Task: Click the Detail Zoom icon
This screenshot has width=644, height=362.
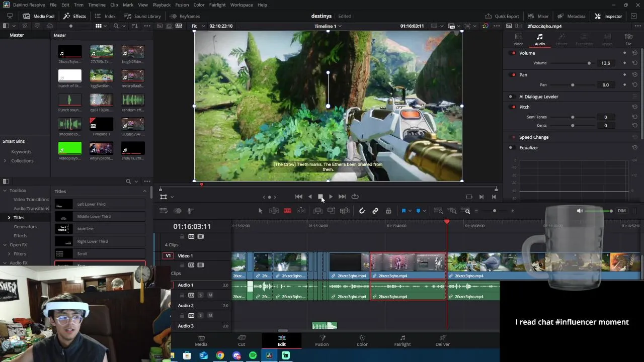Action: point(453,211)
